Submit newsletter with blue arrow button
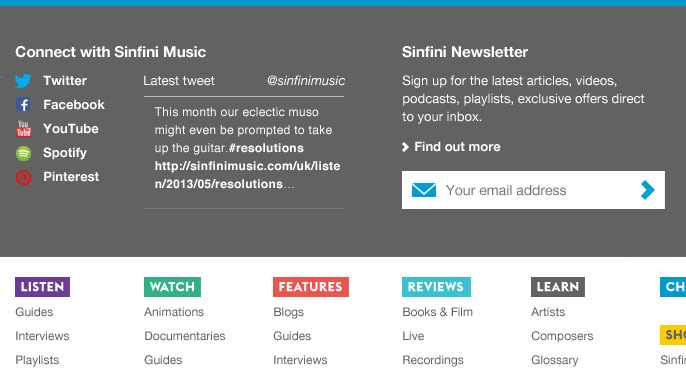Viewport: 686px width, 377px height. point(648,190)
